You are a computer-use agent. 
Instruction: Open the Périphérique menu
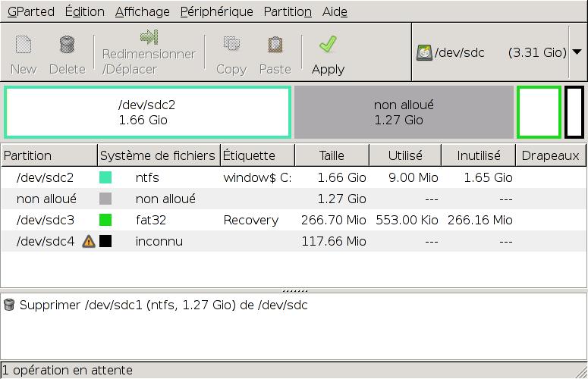click(216, 11)
